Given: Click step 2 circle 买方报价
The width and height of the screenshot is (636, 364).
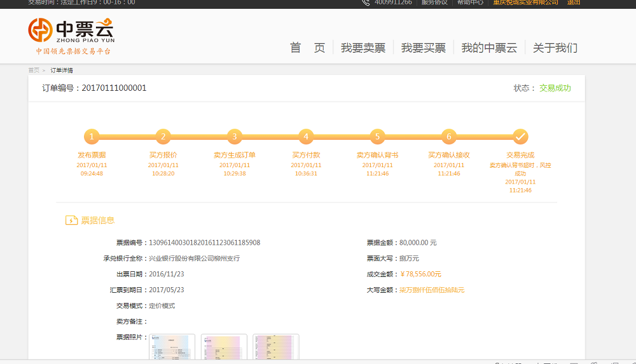Looking at the screenshot, I should (x=163, y=137).
